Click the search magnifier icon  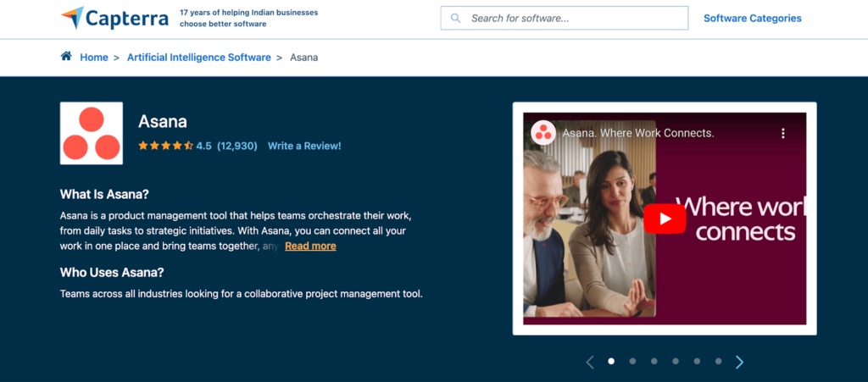455,19
